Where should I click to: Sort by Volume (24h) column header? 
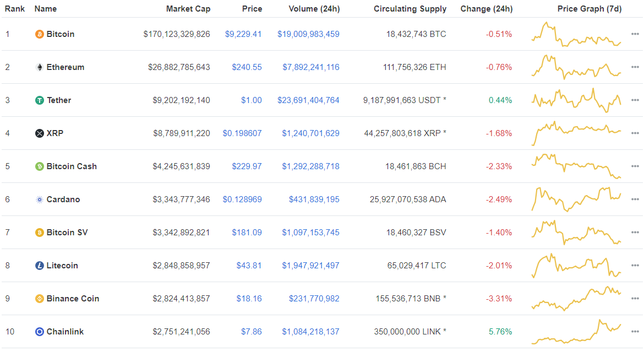click(314, 9)
